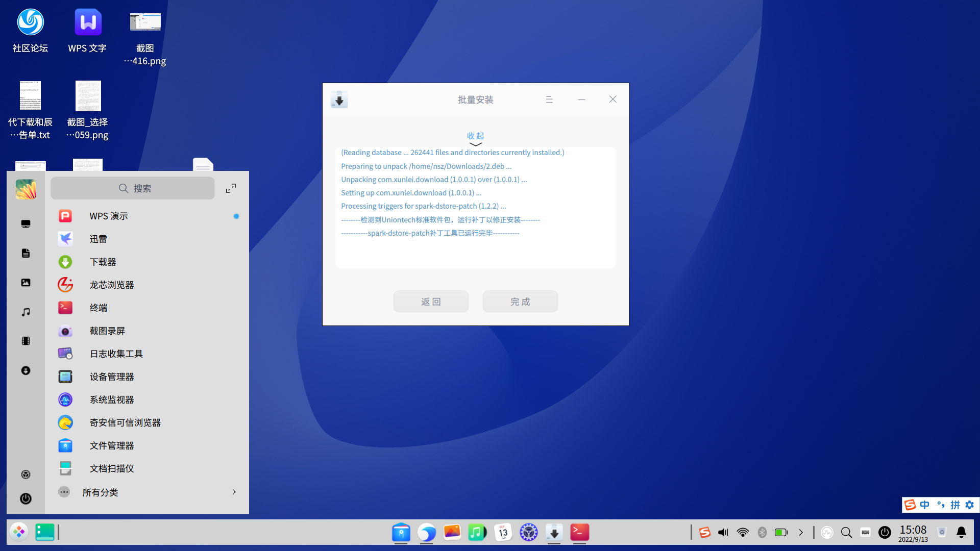Toggle the Bluetooth tray icon
This screenshot has width=980, height=551.
coord(762,532)
